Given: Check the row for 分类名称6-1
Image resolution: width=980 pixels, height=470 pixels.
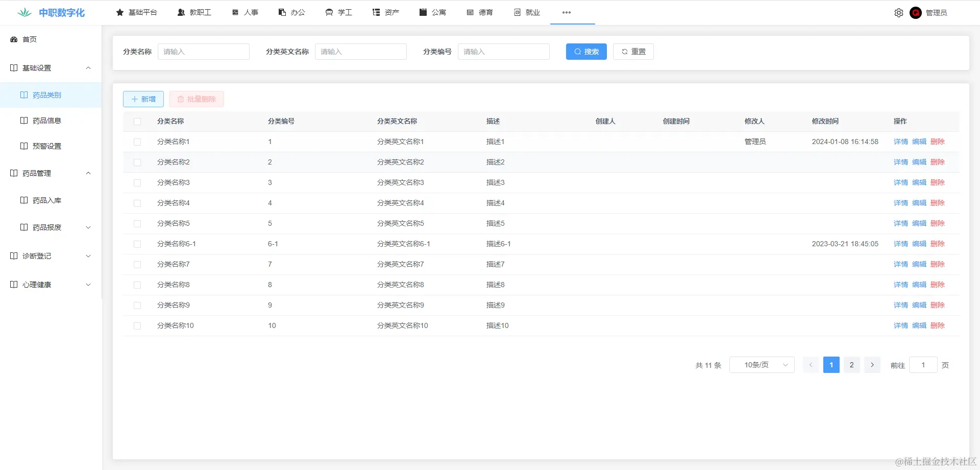Looking at the screenshot, I should click(137, 244).
